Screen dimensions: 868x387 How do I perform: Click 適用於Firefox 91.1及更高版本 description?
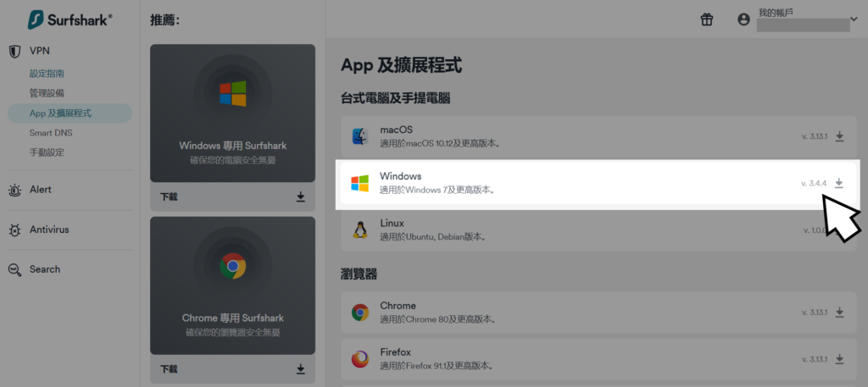(437, 366)
